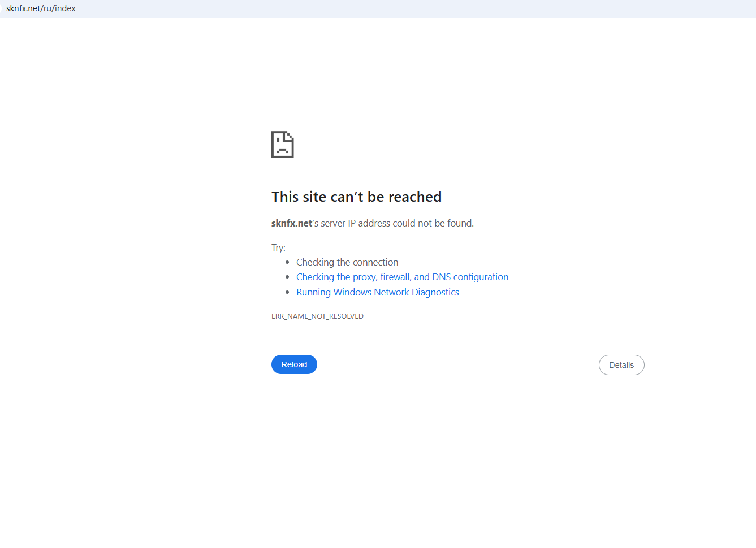Select the sknfx.net/ru/index URL text
Image resolution: width=756 pixels, height=548 pixels.
pos(41,8)
